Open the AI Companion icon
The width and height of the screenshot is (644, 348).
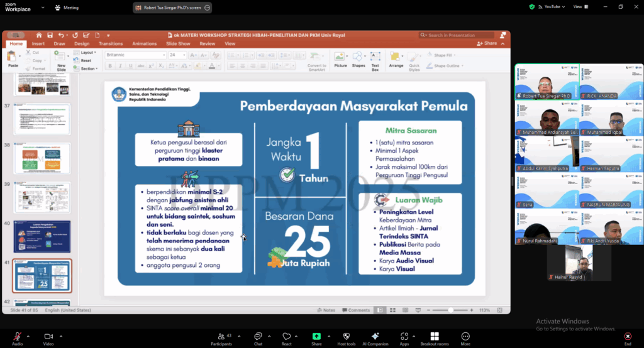point(375,337)
